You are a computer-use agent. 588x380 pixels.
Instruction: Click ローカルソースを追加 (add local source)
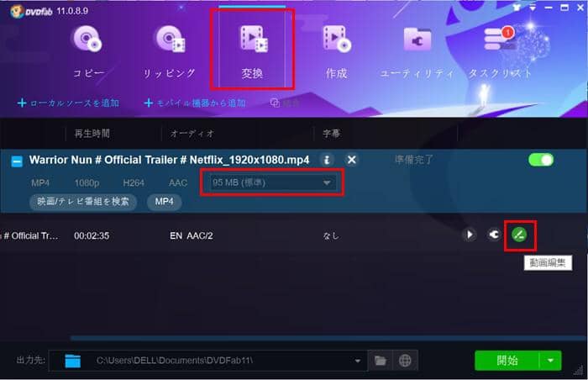[68, 103]
